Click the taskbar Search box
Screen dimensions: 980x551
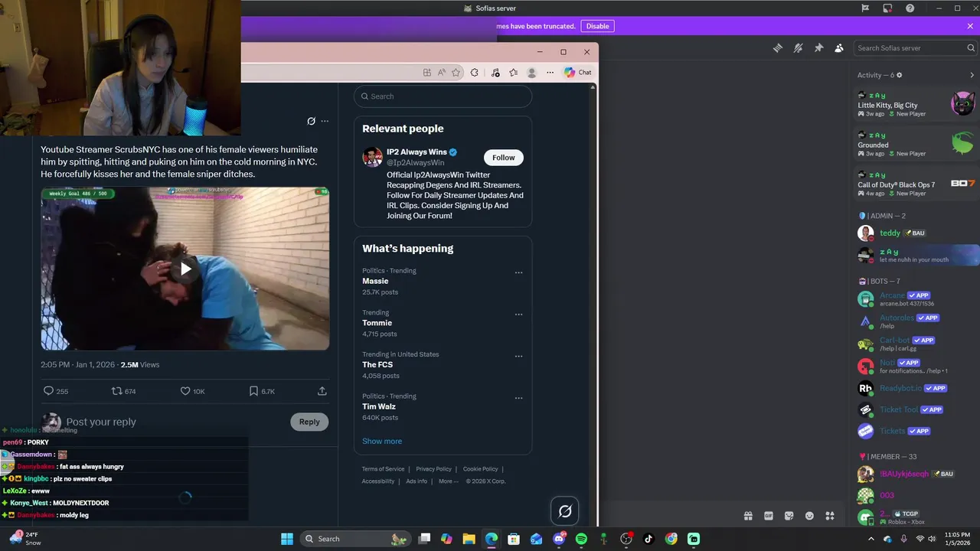pos(354,539)
